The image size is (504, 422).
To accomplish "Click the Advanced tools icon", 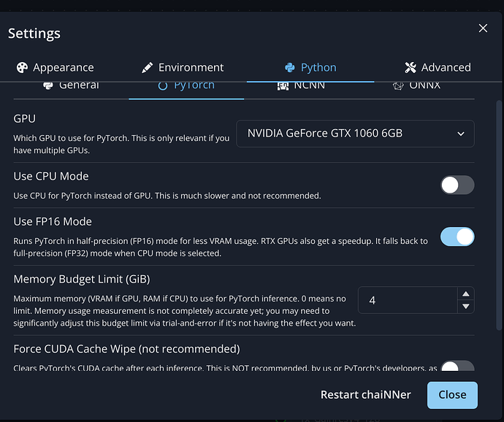I will 411,67.
